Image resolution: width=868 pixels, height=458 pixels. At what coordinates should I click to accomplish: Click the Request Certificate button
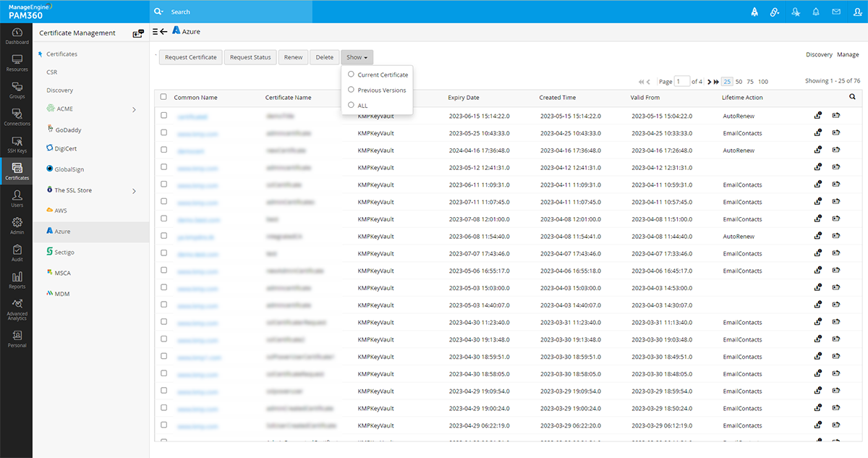(190, 57)
